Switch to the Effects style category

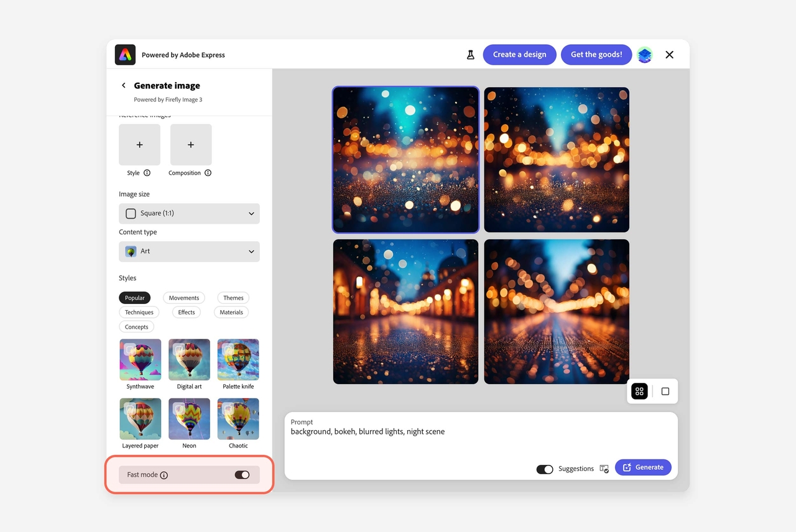click(x=187, y=312)
